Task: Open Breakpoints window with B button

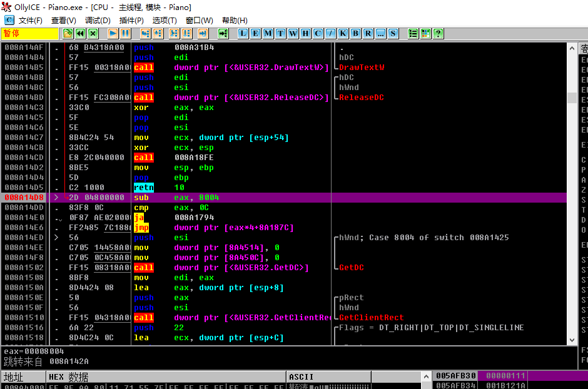Action: tap(355, 34)
